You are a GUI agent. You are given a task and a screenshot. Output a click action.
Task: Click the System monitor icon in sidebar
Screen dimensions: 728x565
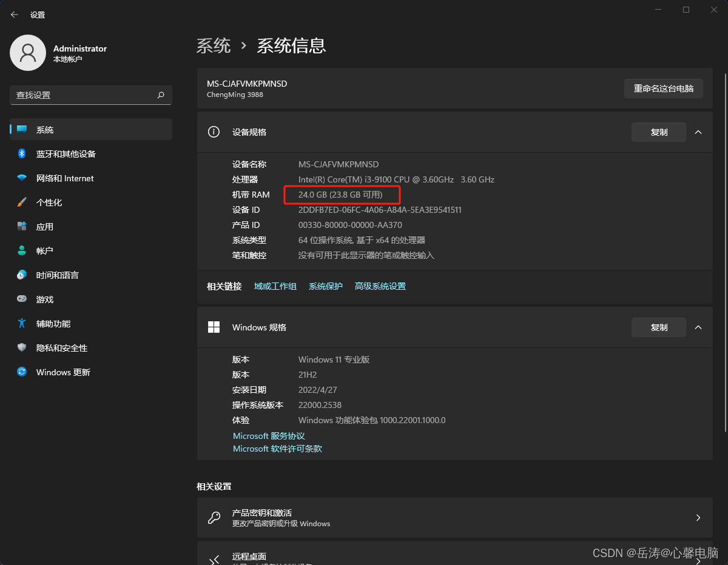click(x=22, y=130)
